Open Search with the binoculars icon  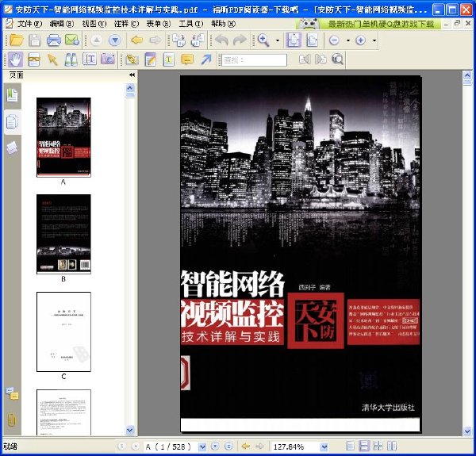(x=71, y=59)
